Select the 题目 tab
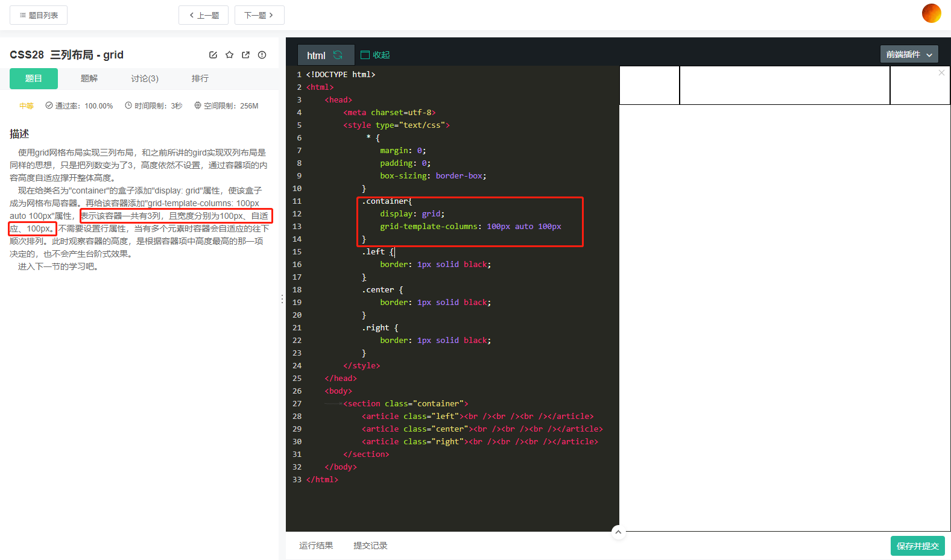Image resolution: width=951 pixels, height=560 pixels. [34, 78]
